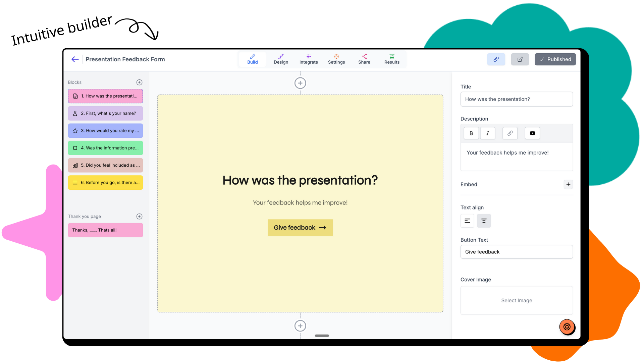Click the Design tab icon
Viewport: 644px width, 362px height.
(280, 56)
